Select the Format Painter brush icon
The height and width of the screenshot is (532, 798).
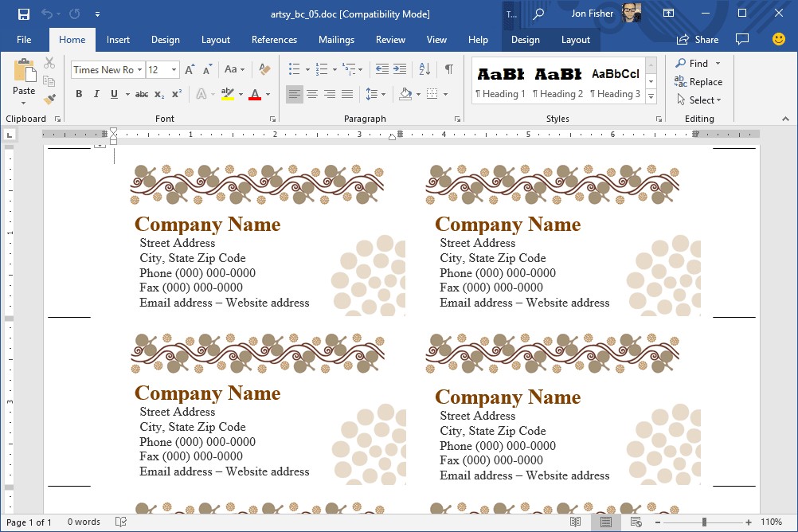(49, 100)
